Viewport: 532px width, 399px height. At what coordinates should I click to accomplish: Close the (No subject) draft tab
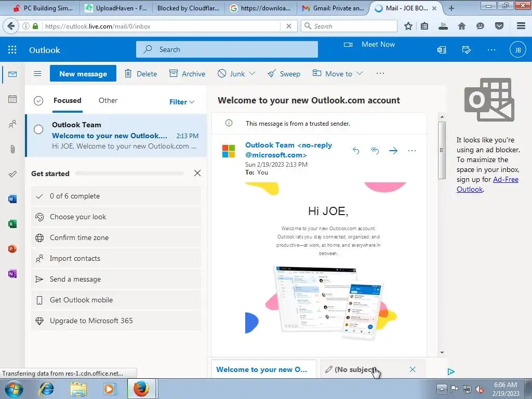pos(413,369)
